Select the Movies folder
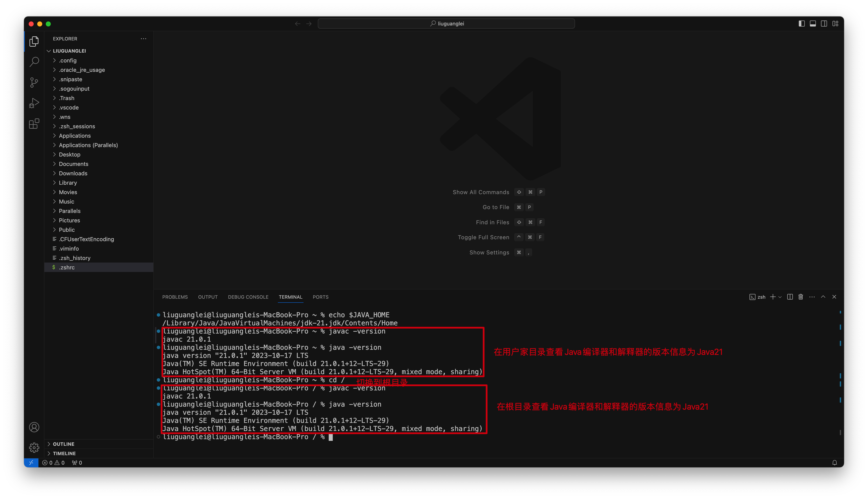This screenshot has height=499, width=868. click(x=99, y=192)
